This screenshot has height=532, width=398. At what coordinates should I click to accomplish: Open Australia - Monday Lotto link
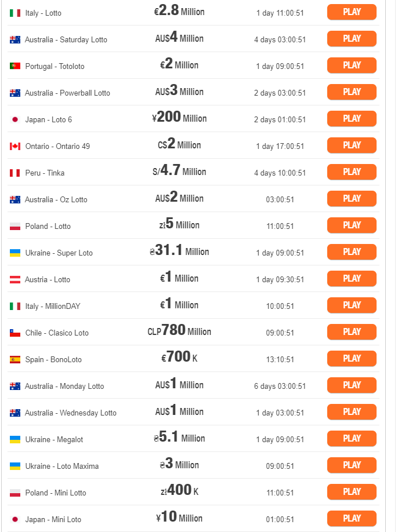click(x=64, y=386)
